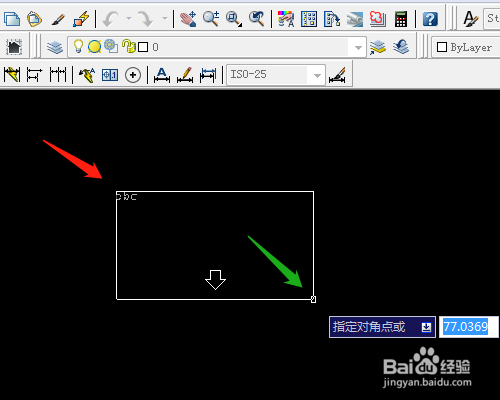500x400 pixels.
Task: Select the Dimension Edit tool
Action: pyautogui.click(x=162, y=75)
